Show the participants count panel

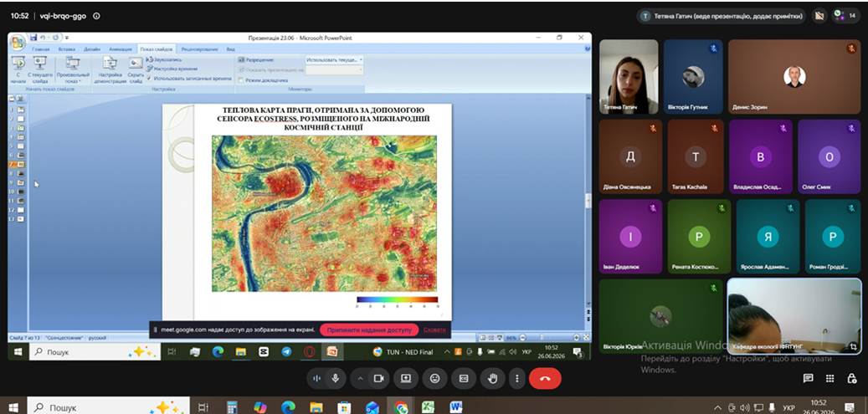coord(845,16)
